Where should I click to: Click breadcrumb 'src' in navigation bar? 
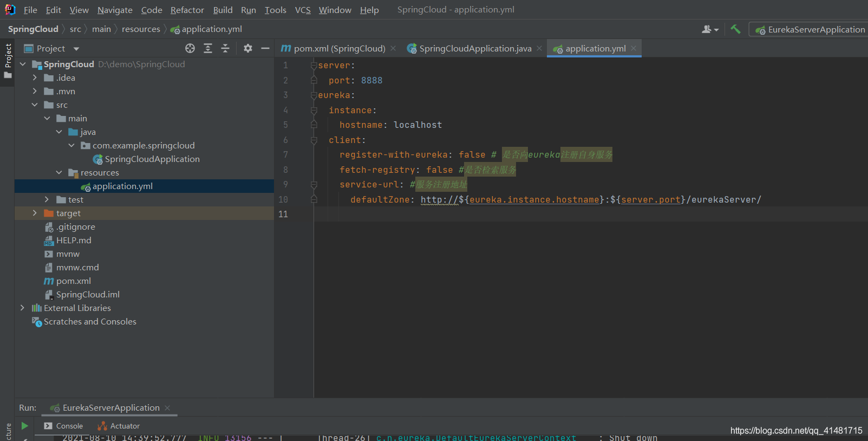pos(75,29)
